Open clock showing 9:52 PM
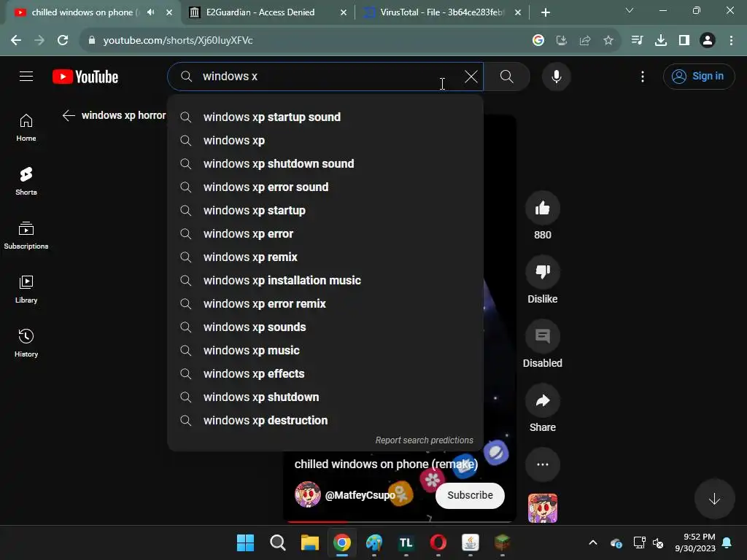The height and width of the screenshot is (560, 747). pos(695,542)
